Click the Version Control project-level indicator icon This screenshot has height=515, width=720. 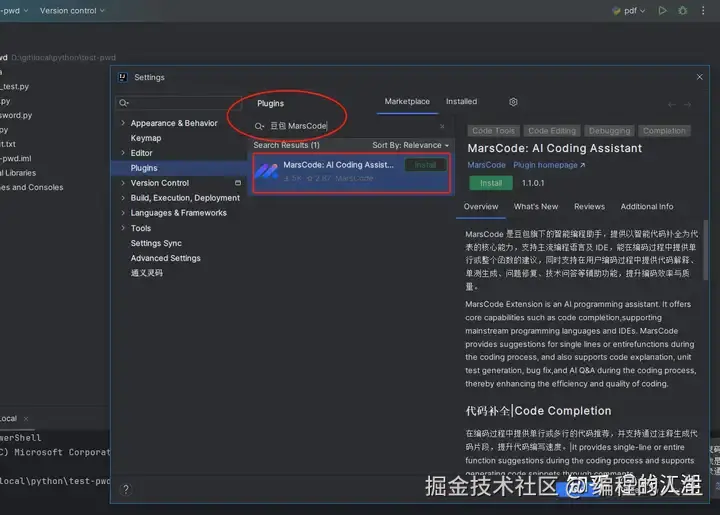(238, 183)
